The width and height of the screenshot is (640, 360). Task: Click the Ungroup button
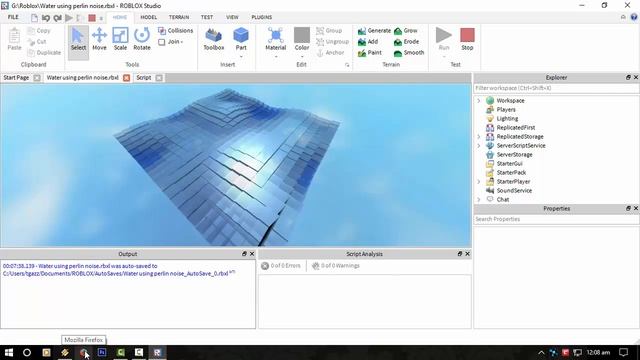pos(333,42)
